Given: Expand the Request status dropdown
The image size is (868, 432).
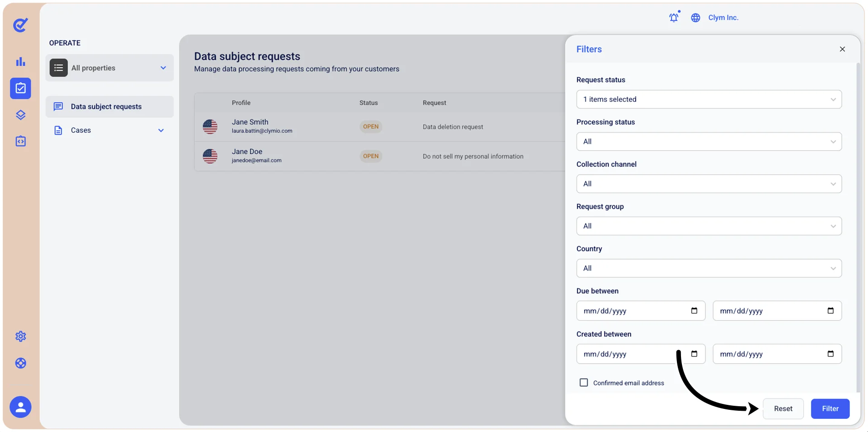Looking at the screenshot, I should (709, 100).
